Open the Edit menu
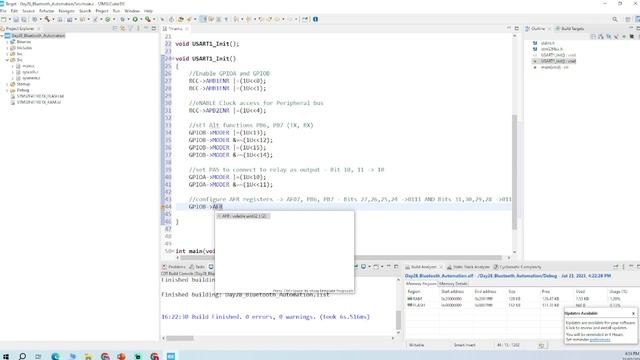The width and height of the screenshot is (640, 360). click(x=14, y=11)
